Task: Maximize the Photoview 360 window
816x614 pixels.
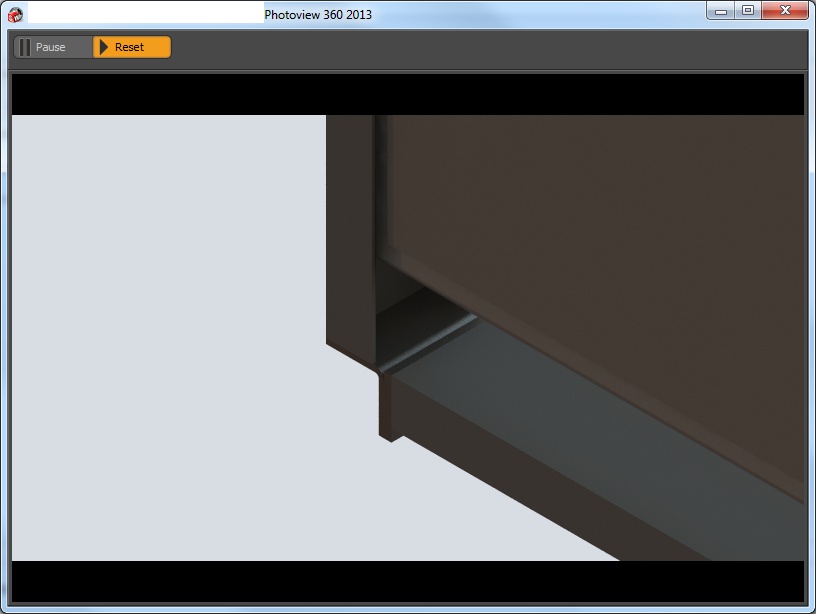Action: [748, 11]
